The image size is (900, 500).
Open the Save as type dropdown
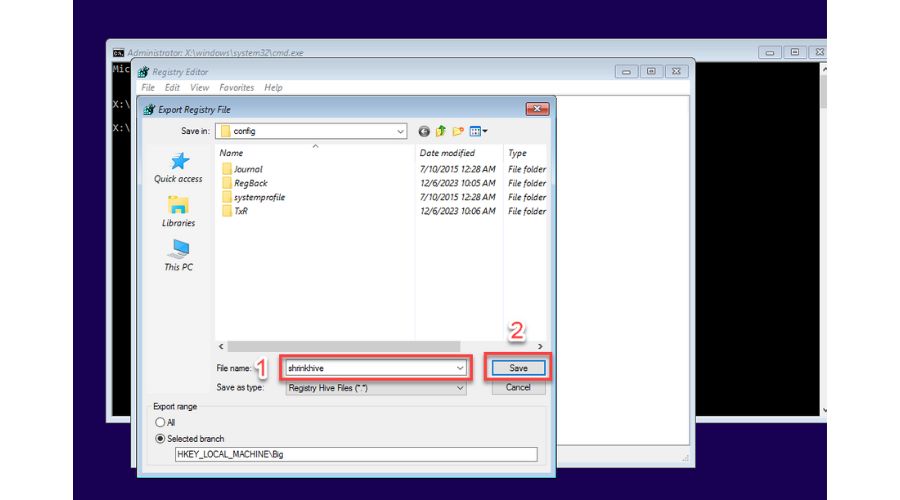(x=376, y=388)
